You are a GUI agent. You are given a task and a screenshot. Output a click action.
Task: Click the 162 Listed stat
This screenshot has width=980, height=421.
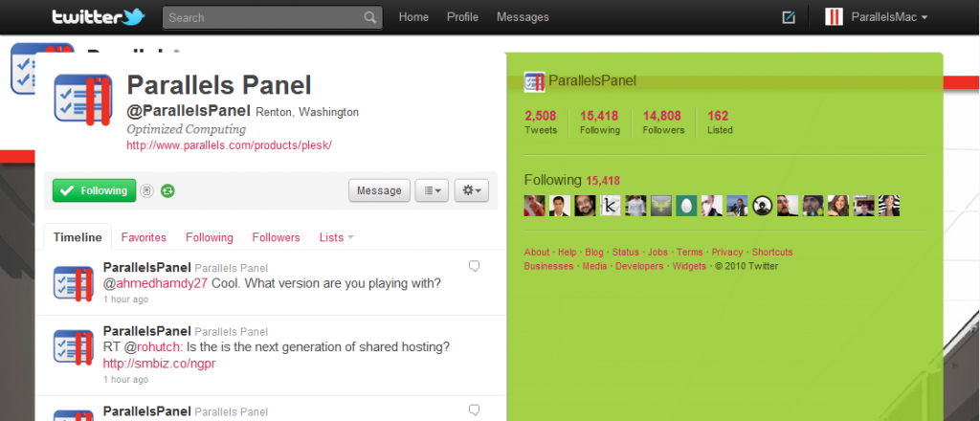click(x=720, y=122)
